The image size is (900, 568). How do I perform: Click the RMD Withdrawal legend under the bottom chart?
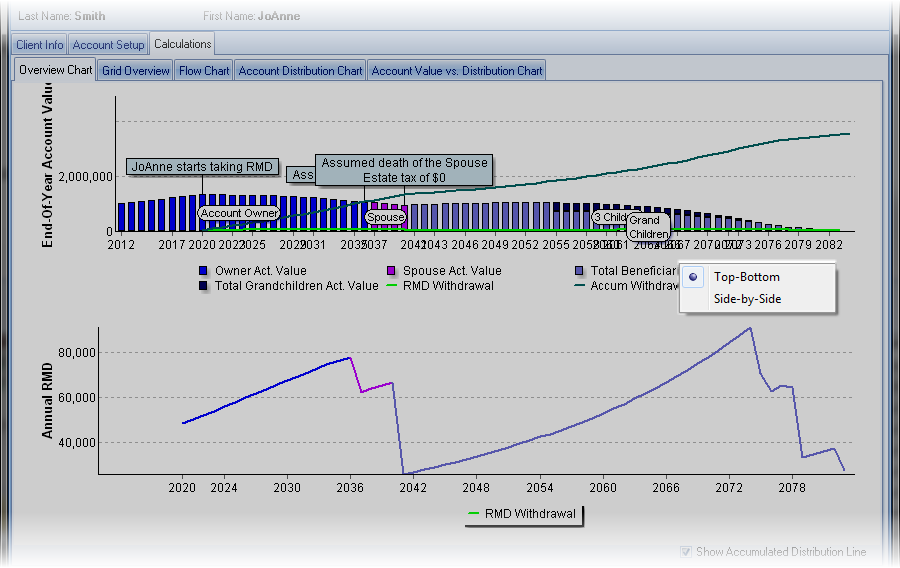click(x=520, y=515)
